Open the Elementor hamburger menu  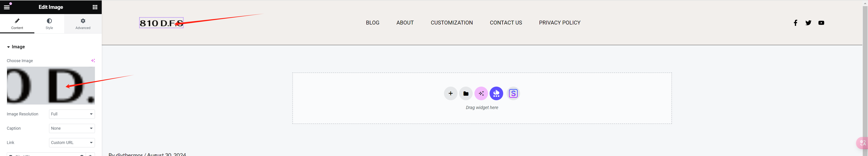(x=7, y=7)
